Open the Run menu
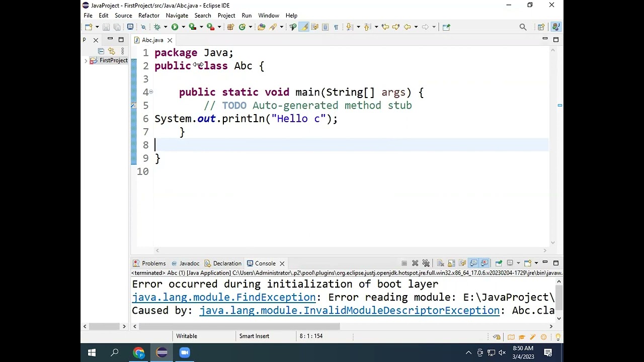 coord(247,16)
